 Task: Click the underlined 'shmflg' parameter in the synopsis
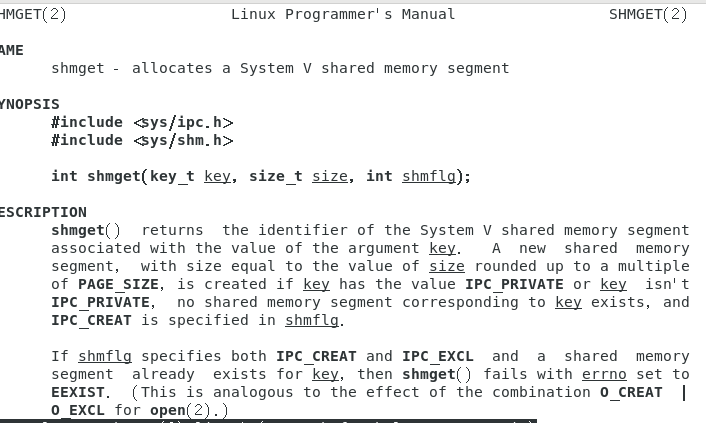pyautogui.click(x=429, y=176)
